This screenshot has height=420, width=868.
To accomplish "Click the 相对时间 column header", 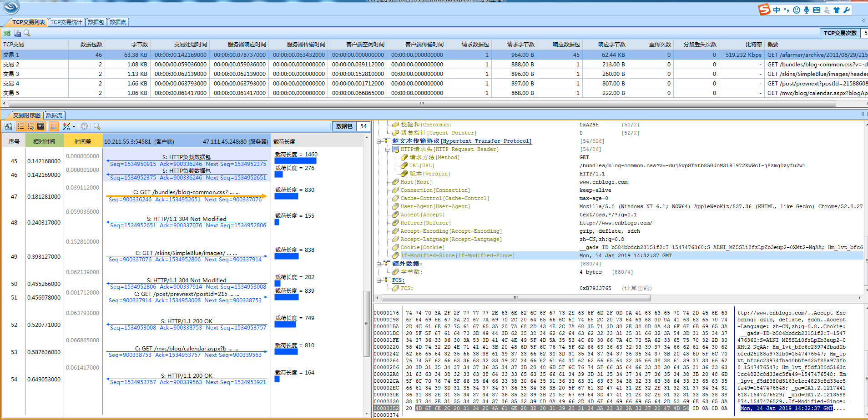I will tap(44, 141).
